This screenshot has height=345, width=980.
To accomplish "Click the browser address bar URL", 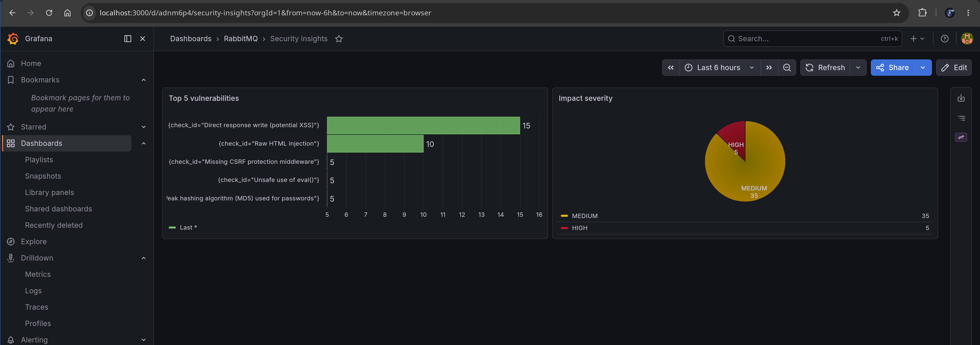I will click(x=265, y=13).
